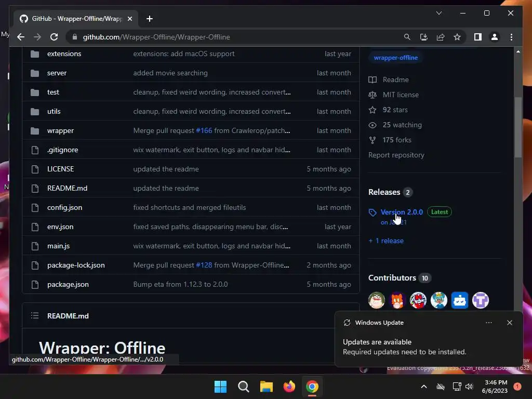Open package-lock.json file
This screenshot has height=399, width=532.
click(76, 265)
